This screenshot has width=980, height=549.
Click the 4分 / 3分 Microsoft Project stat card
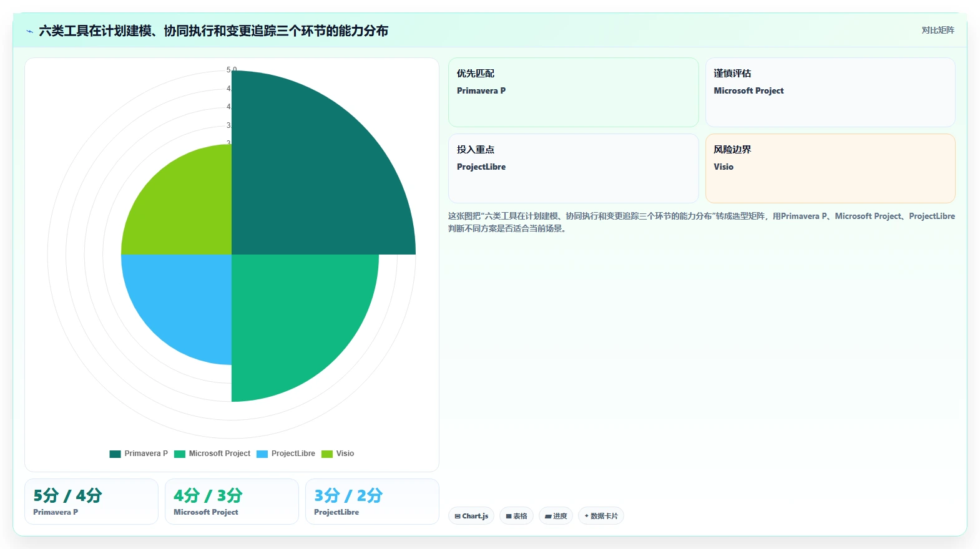point(232,502)
